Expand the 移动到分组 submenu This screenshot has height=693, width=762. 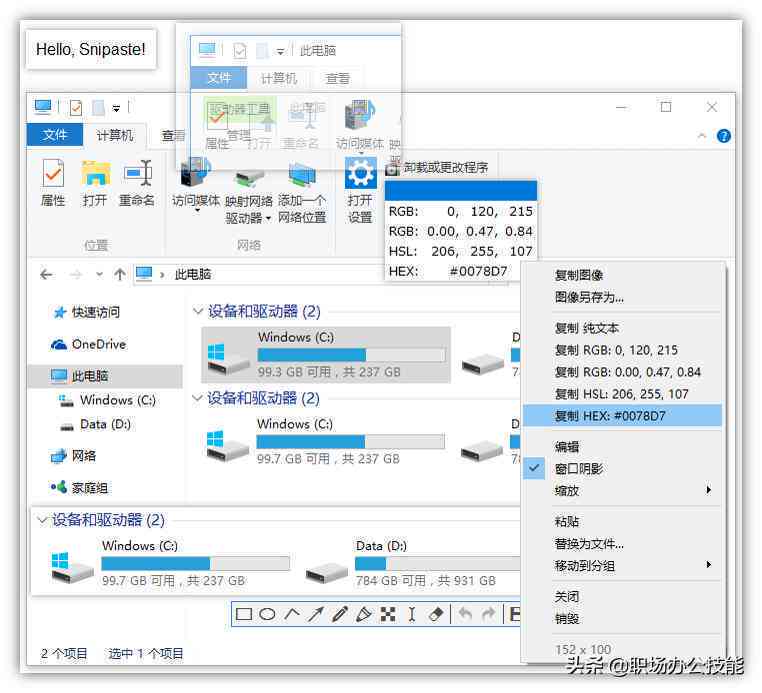pyautogui.click(x=622, y=565)
